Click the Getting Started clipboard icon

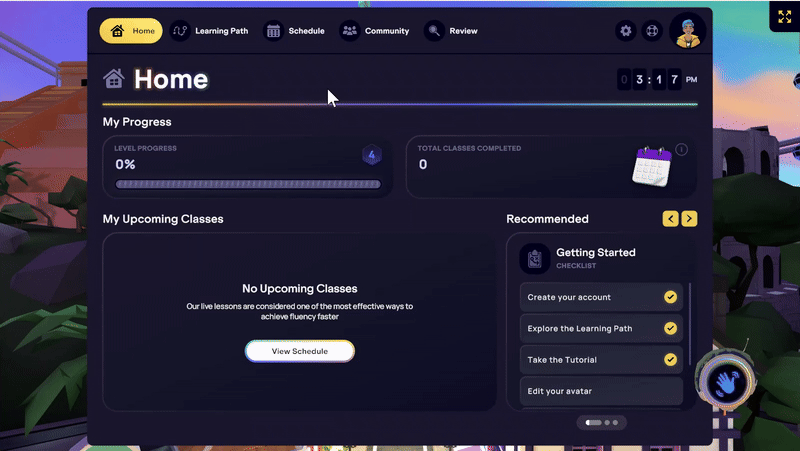(x=534, y=258)
